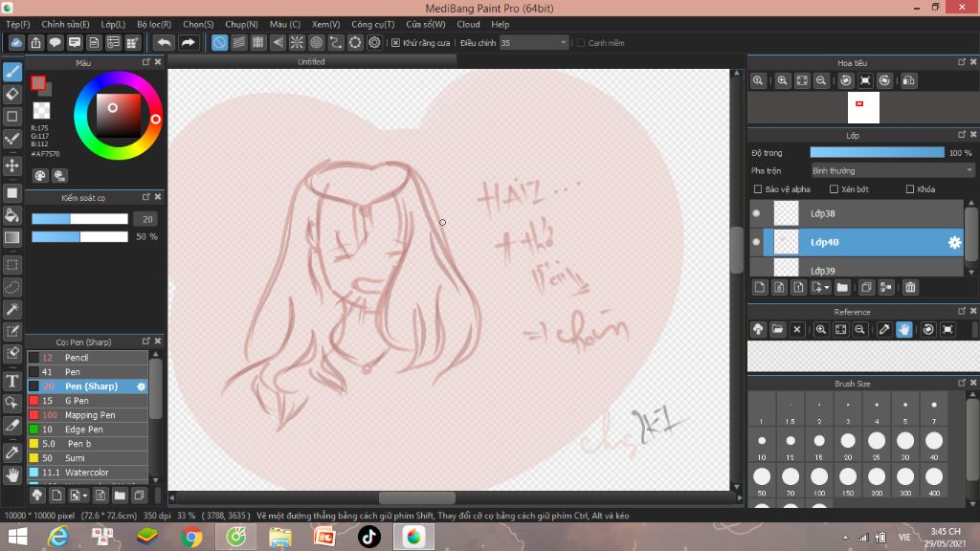The width and height of the screenshot is (980, 551).
Task: Hide the Lớp38 layer
Action: click(x=756, y=213)
